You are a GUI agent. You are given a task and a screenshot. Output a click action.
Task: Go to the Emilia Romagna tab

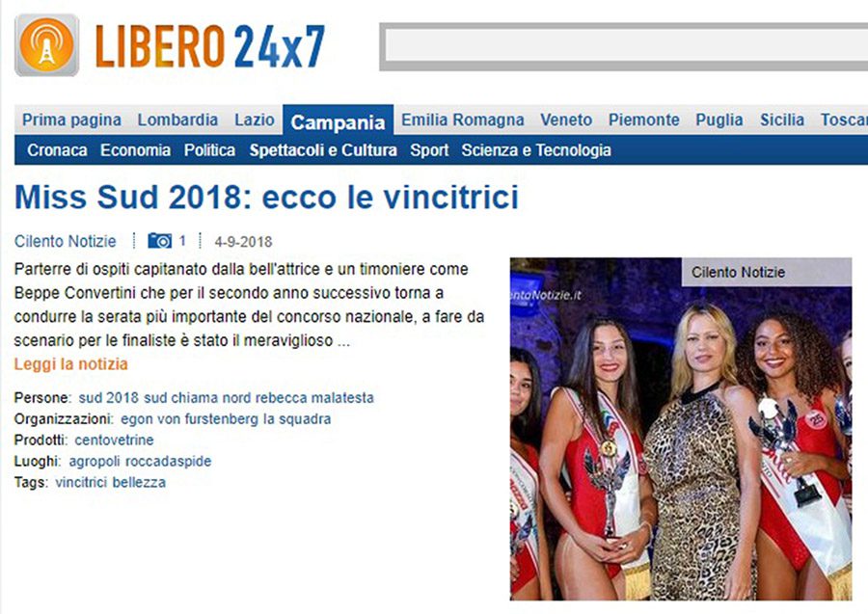462,120
